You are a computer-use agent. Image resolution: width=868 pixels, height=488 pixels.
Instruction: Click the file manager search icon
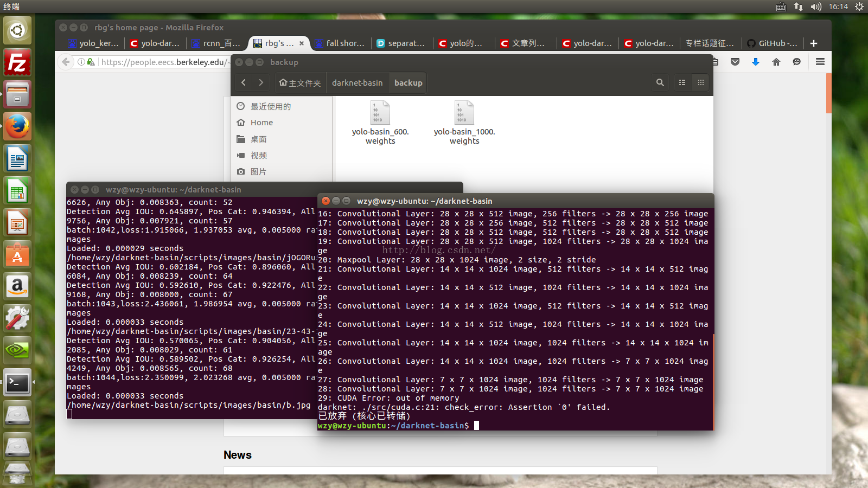[660, 82]
